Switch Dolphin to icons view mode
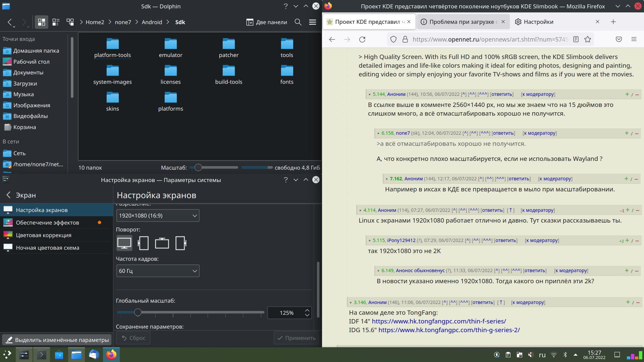The width and height of the screenshot is (644, 362). pos(42,22)
